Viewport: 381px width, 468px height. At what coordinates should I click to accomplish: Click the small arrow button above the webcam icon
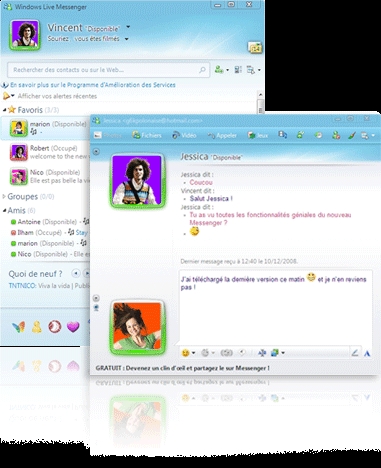(x=96, y=298)
